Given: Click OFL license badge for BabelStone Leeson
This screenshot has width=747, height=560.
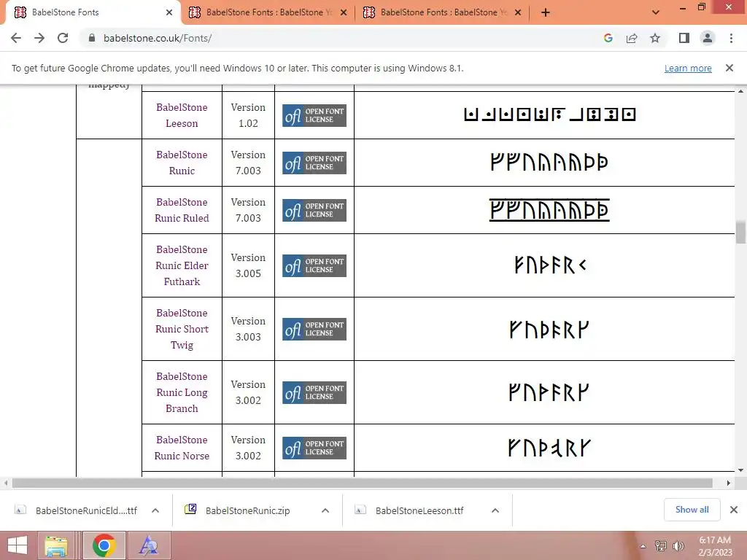Looking at the screenshot, I should tap(314, 115).
